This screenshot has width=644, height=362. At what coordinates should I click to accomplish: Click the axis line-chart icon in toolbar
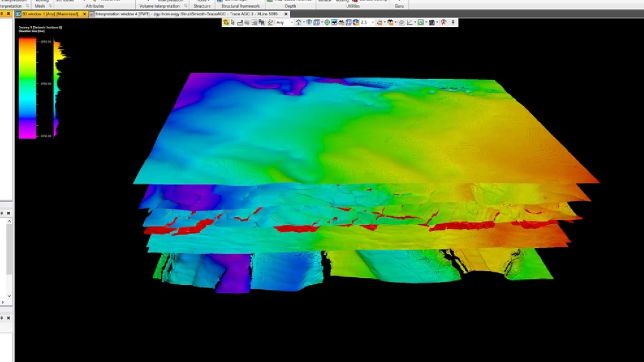[x=410, y=23]
